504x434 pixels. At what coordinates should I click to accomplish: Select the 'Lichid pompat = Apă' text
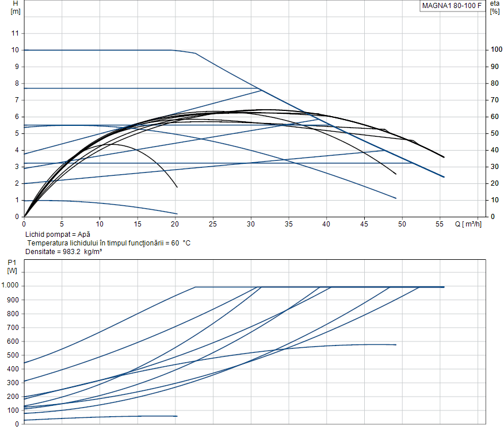click(x=58, y=235)
